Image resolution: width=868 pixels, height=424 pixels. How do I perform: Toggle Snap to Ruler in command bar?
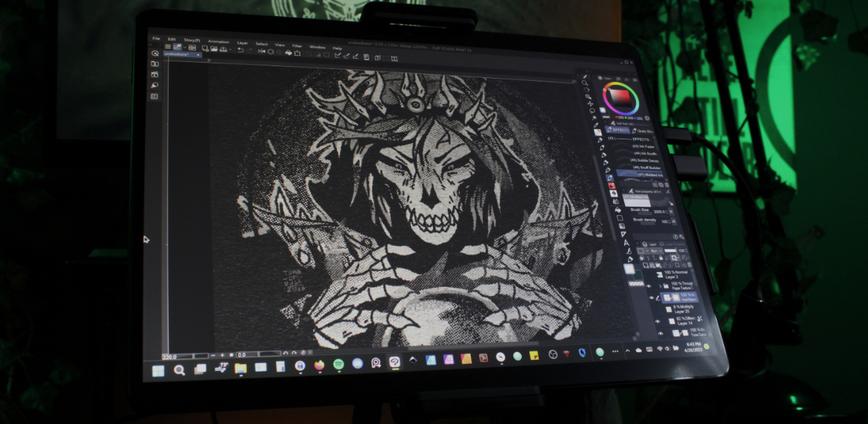click(338, 55)
